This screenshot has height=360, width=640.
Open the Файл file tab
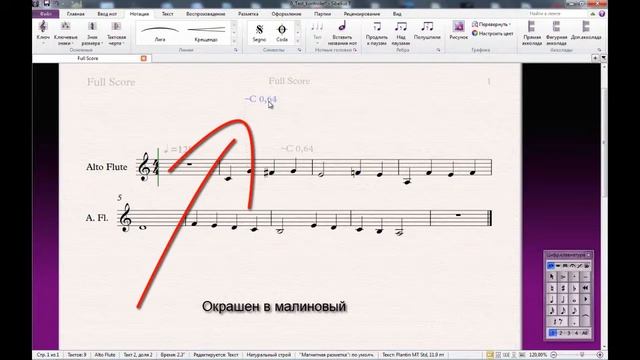[x=46, y=14]
